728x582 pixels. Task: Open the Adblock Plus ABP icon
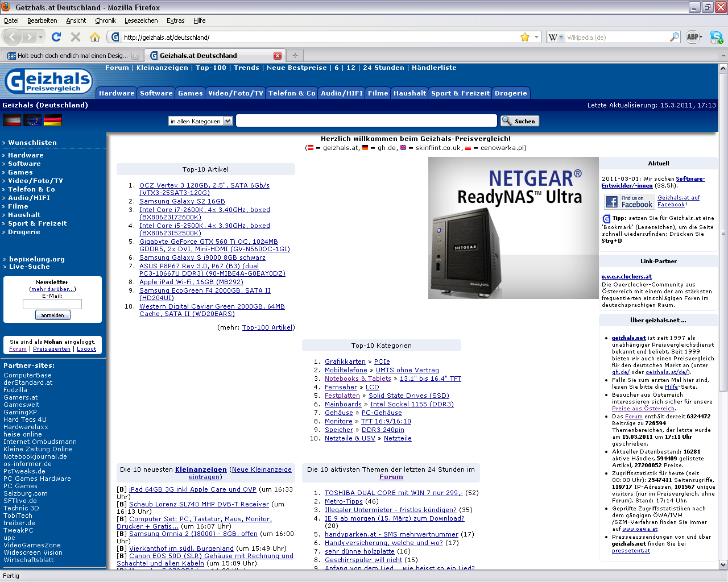692,37
